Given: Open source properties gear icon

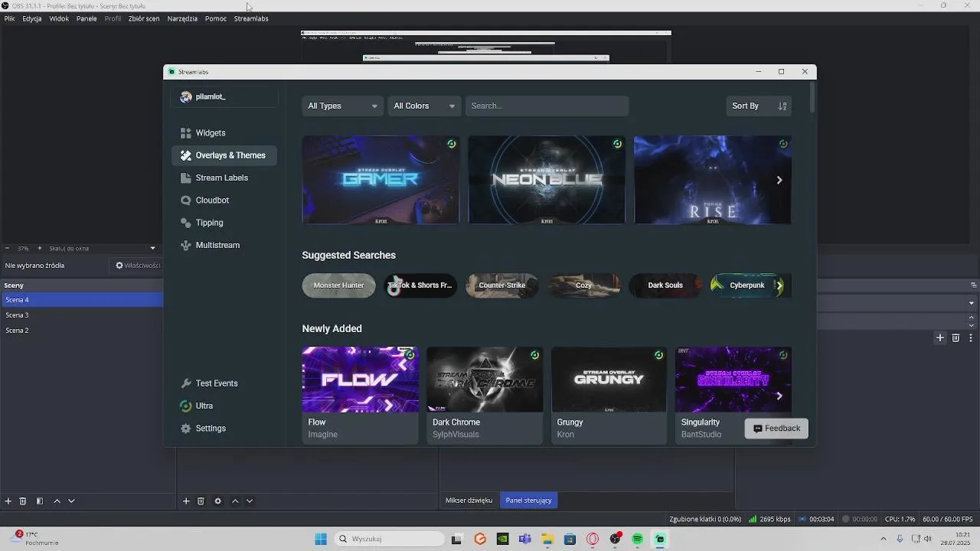Looking at the screenshot, I should click(217, 501).
